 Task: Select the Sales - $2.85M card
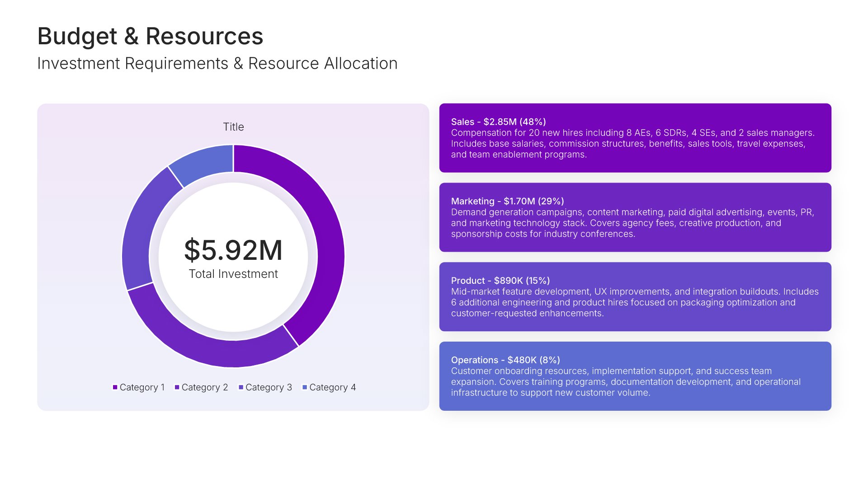pos(635,138)
